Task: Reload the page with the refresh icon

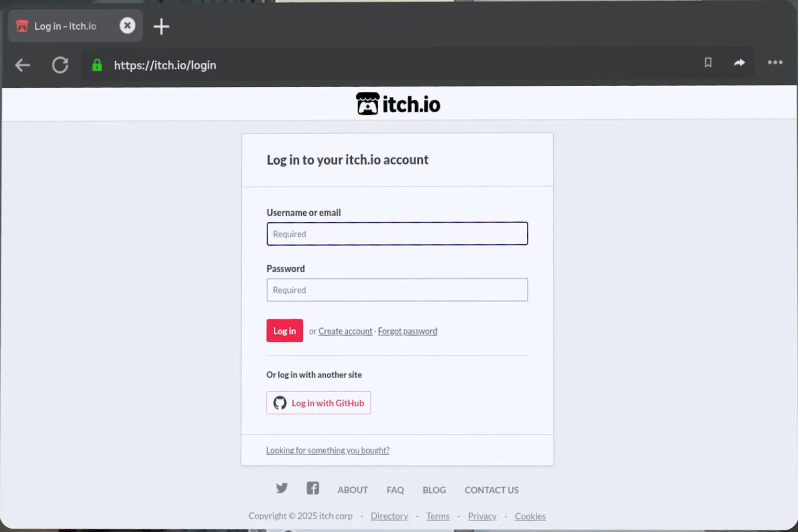Action: [60, 65]
